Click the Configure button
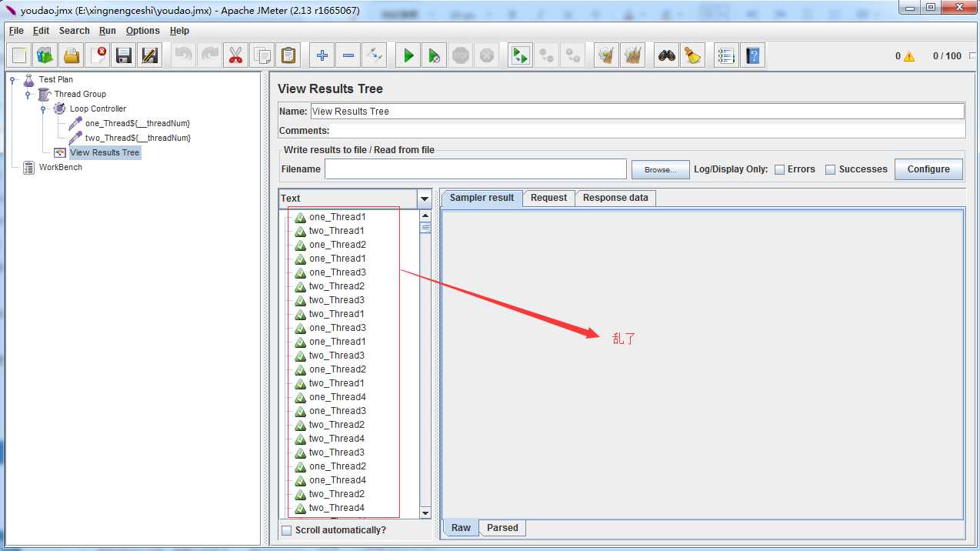980x551 pixels. (928, 169)
